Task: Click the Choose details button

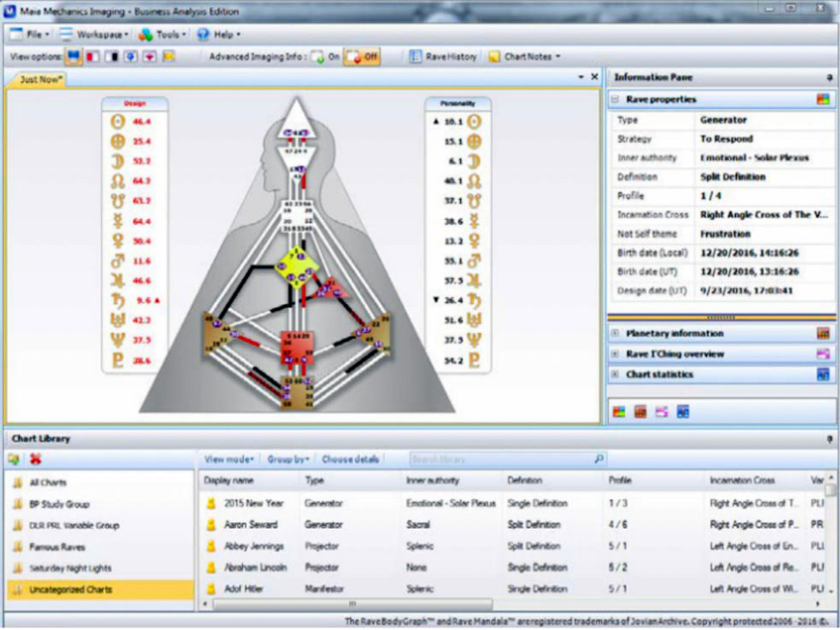Action: [350, 459]
